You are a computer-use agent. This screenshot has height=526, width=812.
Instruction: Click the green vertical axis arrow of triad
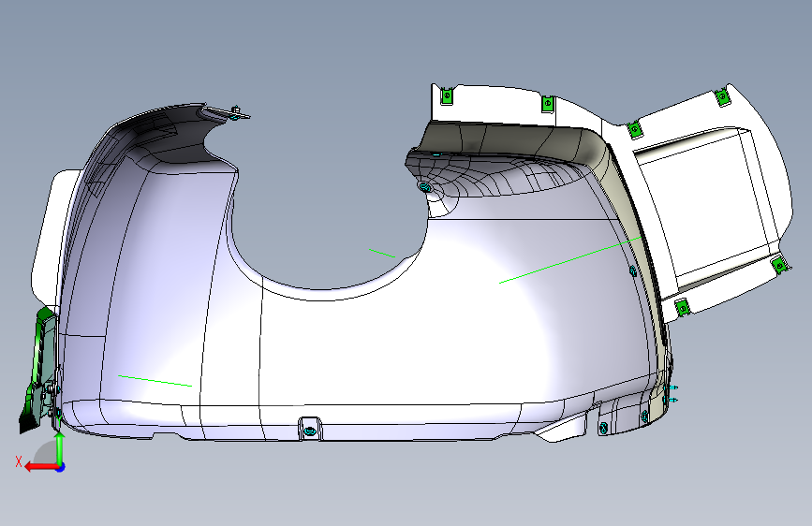pyautogui.click(x=60, y=447)
